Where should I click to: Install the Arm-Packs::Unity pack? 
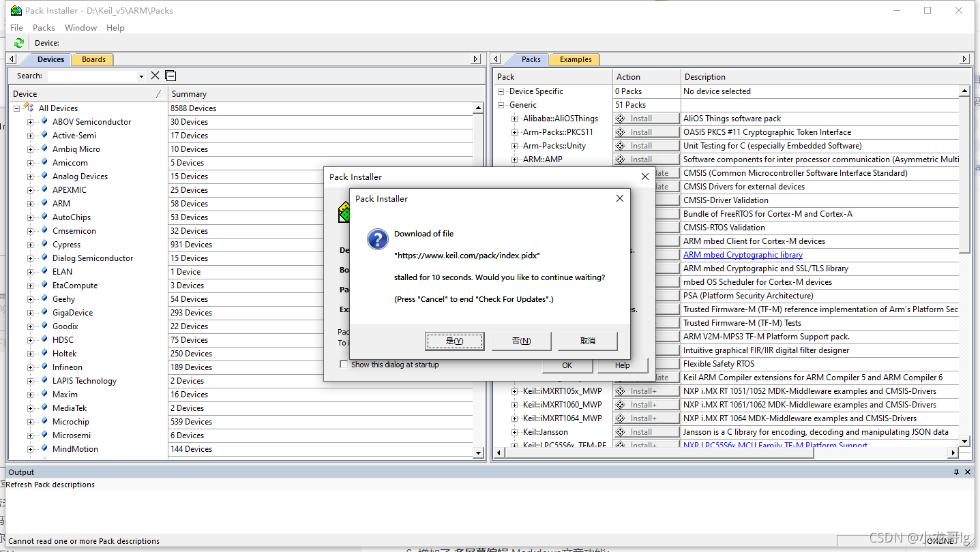pos(647,146)
